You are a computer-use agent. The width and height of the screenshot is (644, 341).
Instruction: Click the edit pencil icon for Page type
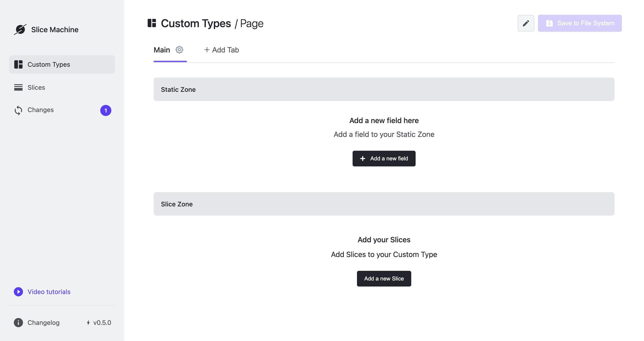click(x=526, y=23)
